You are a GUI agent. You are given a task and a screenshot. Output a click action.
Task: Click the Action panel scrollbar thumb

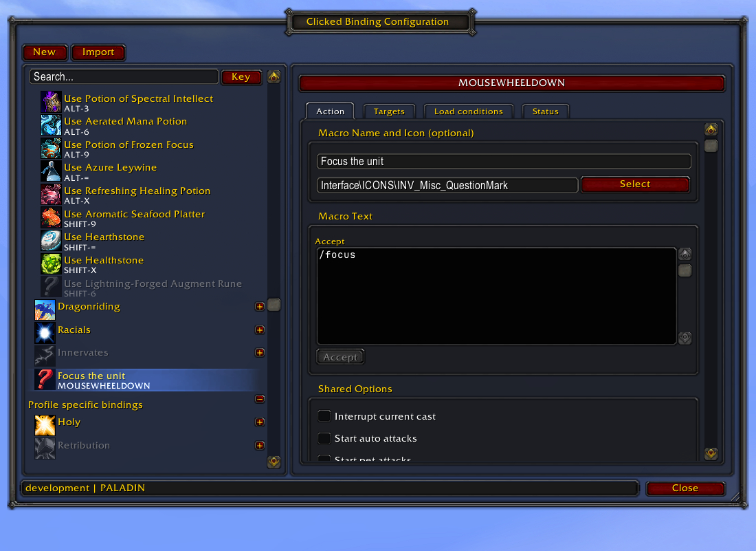point(711,146)
